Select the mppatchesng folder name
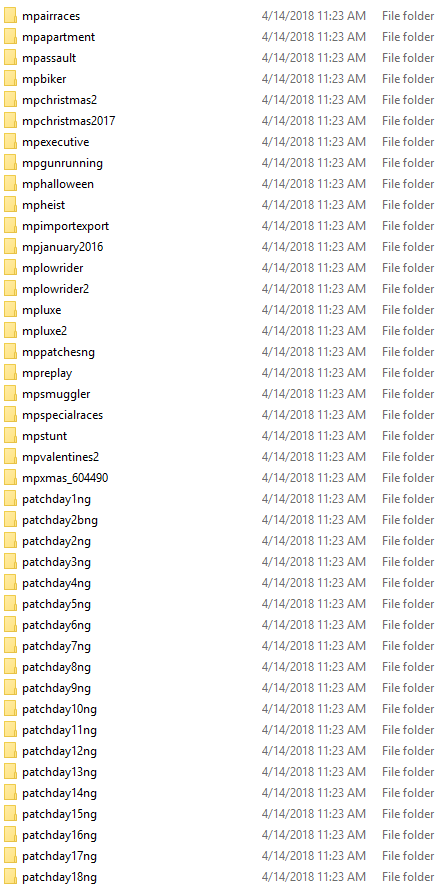443x894 pixels. [59, 352]
